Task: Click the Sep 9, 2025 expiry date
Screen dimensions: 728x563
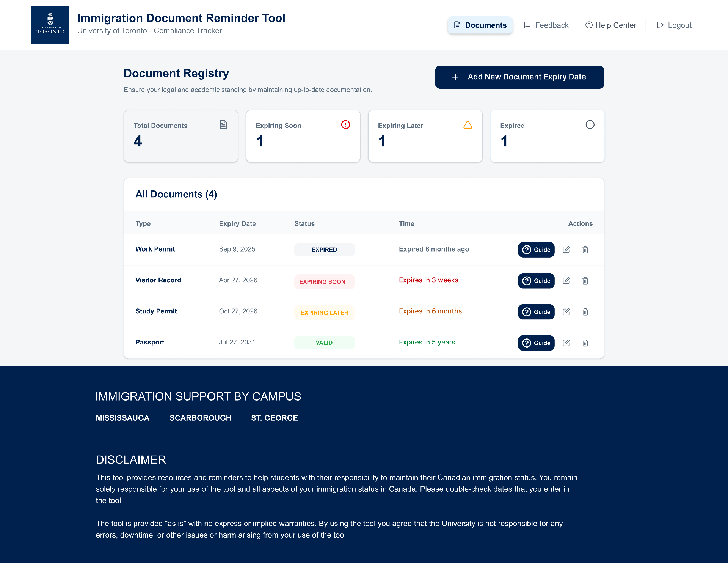Action: point(237,249)
